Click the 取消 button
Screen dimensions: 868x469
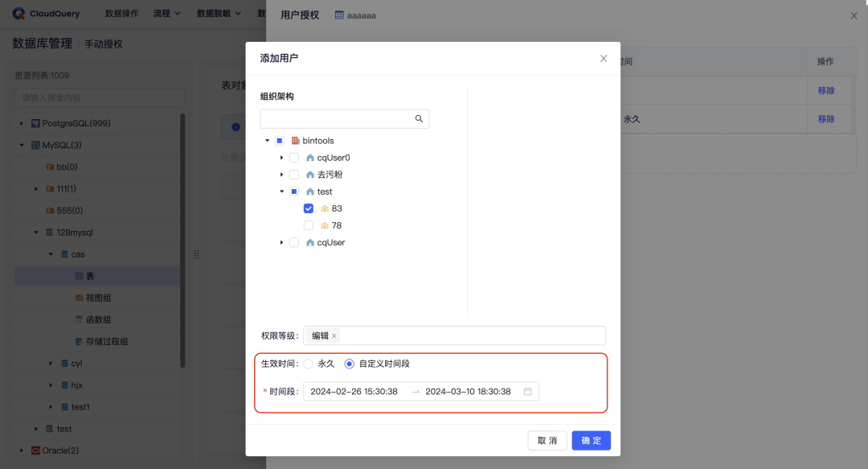point(547,440)
